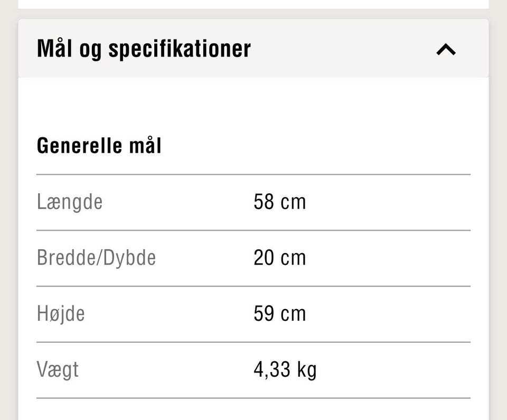This screenshot has width=507, height=420.
Task: Click the specifications panel background
Action: (253, 106)
